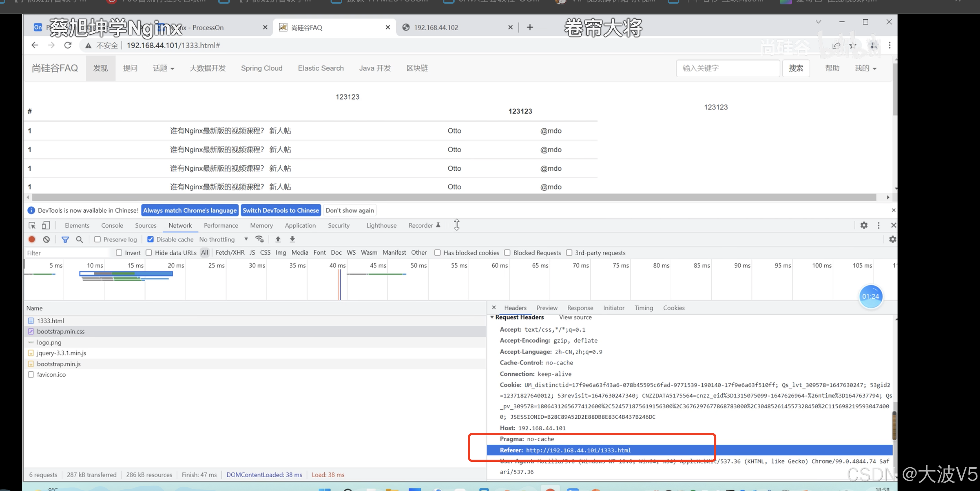Image resolution: width=980 pixels, height=491 pixels.
Task: Switch to the Console tab
Action: pos(112,225)
